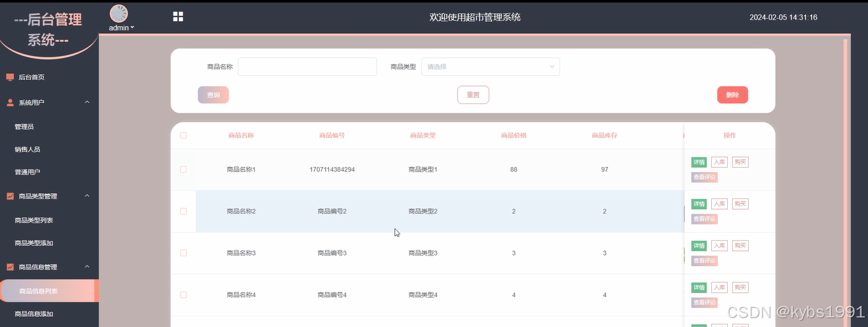Screen dimensions: 868x327
Task: Click the 商品价格 column header
Action: 514,135
